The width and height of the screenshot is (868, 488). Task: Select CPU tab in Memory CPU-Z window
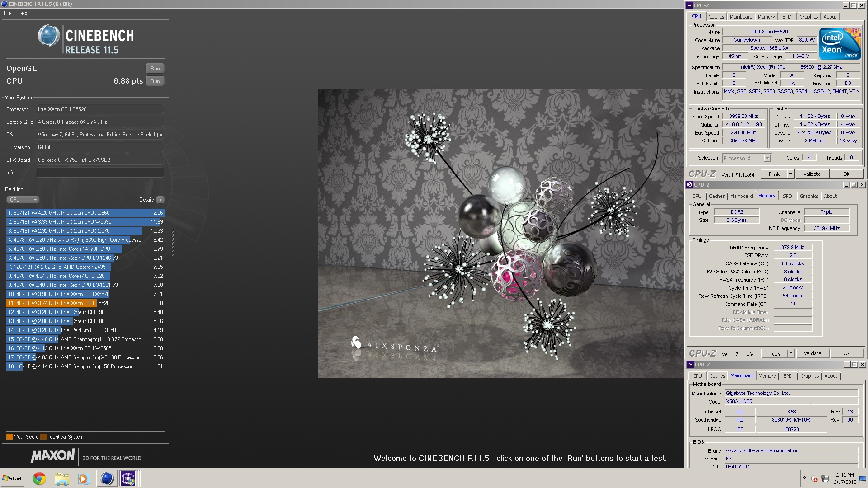click(x=697, y=196)
